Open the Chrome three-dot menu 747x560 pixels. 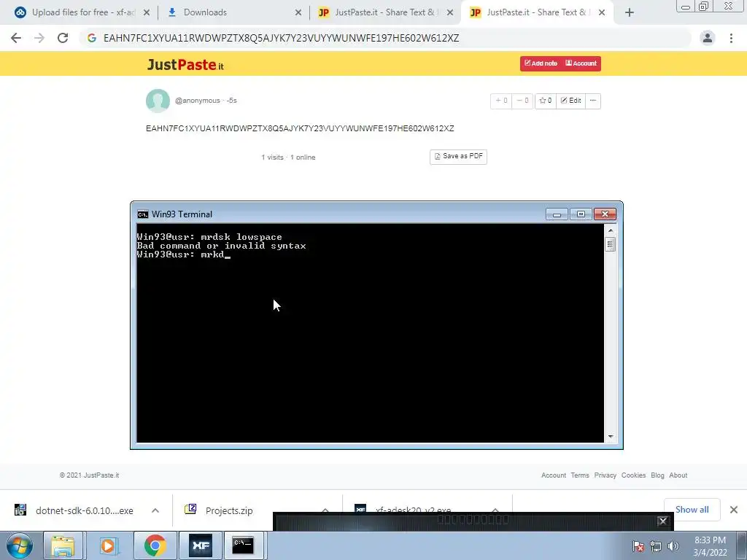(731, 38)
